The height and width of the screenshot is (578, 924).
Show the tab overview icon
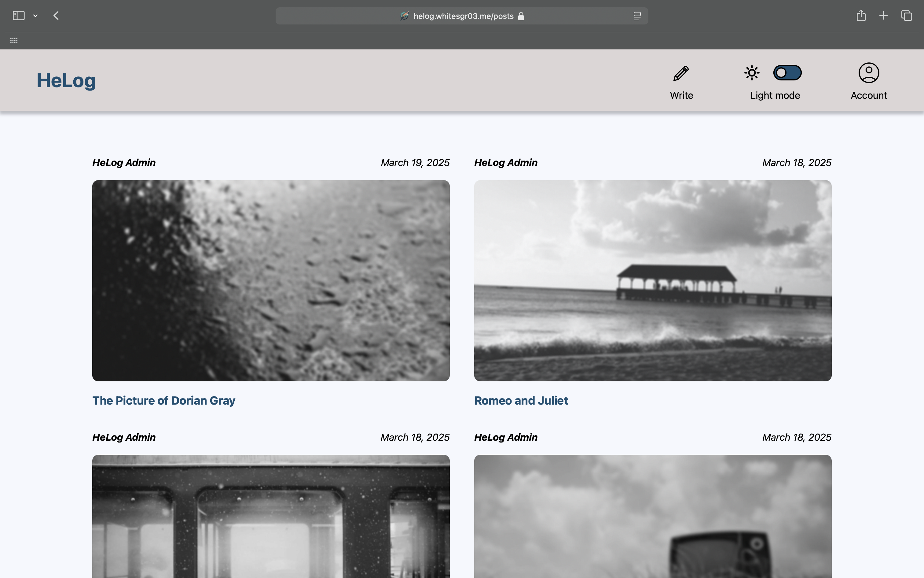[x=907, y=16]
